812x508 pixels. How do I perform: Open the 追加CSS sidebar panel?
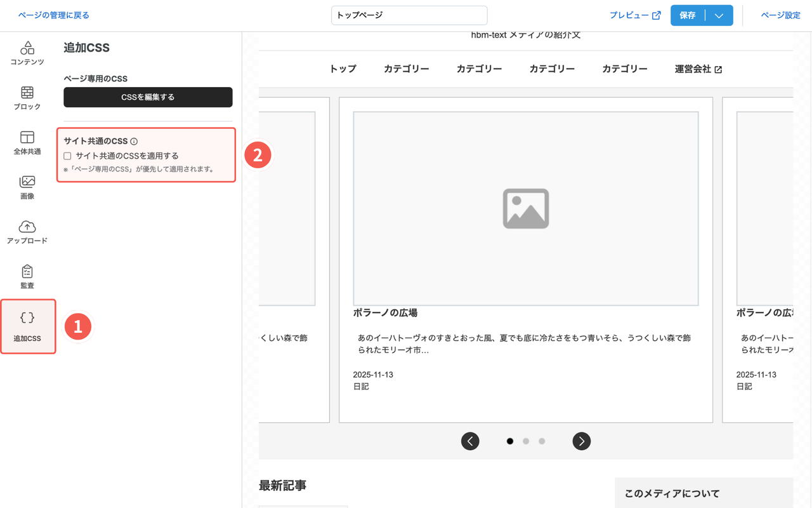(x=27, y=326)
